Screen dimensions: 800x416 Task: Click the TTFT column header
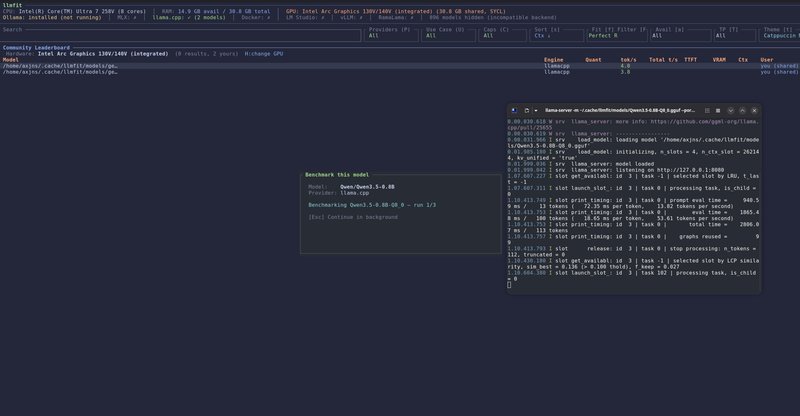click(690, 60)
